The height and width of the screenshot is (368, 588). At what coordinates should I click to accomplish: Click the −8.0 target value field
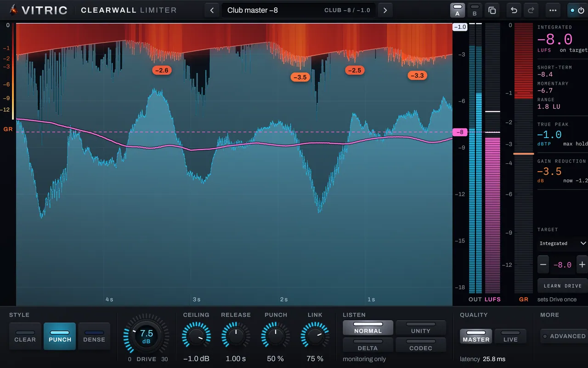pyautogui.click(x=563, y=264)
